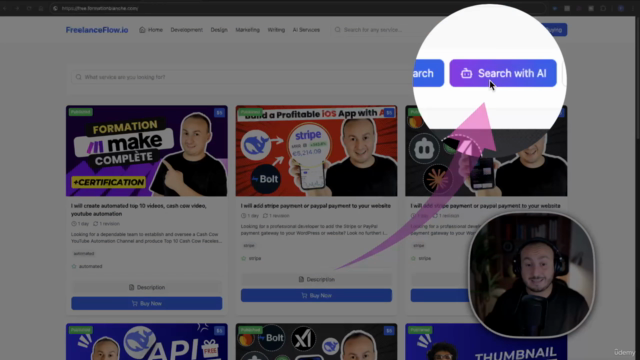Image resolution: width=640 pixels, height=360 pixels.
Task: Click Description on the automated videos card
Action: click(x=147, y=287)
